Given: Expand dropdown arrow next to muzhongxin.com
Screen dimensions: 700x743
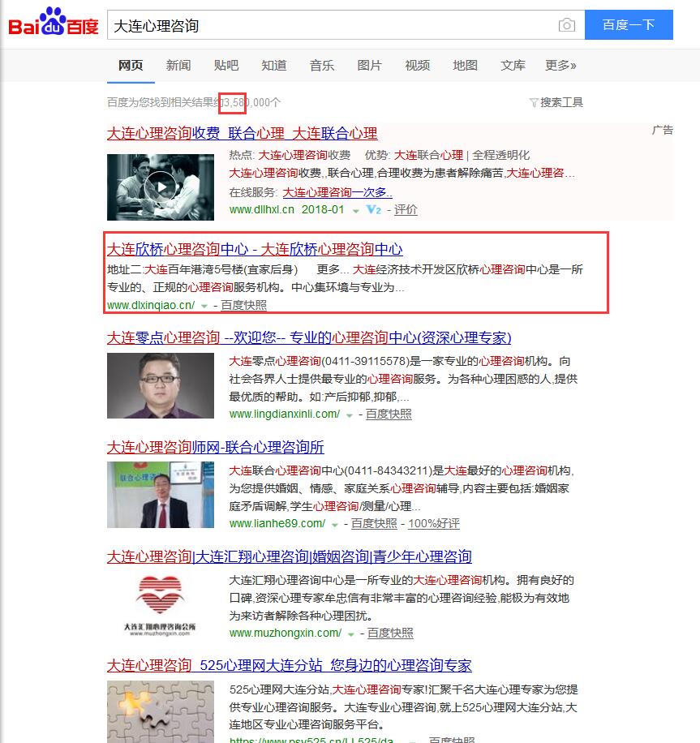Looking at the screenshot, I should (x=350, y=634).
